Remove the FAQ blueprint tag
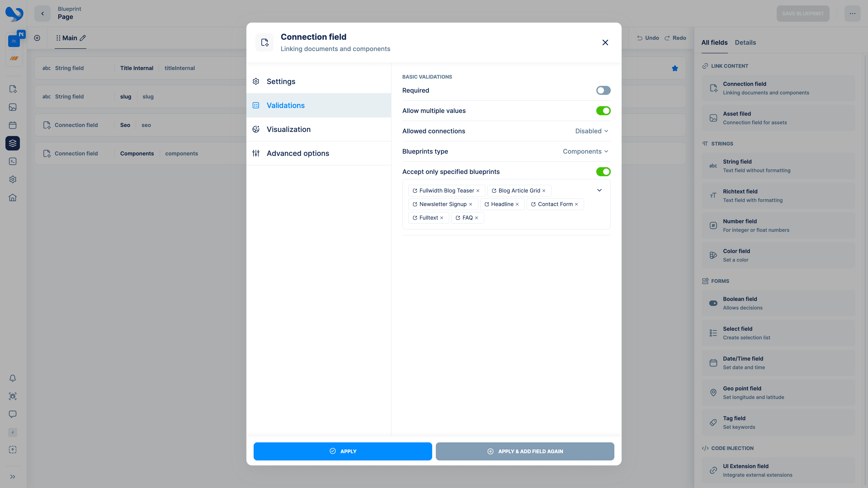Image resolution: width=868 pixels, height=488 pixels. pos(476,218)
